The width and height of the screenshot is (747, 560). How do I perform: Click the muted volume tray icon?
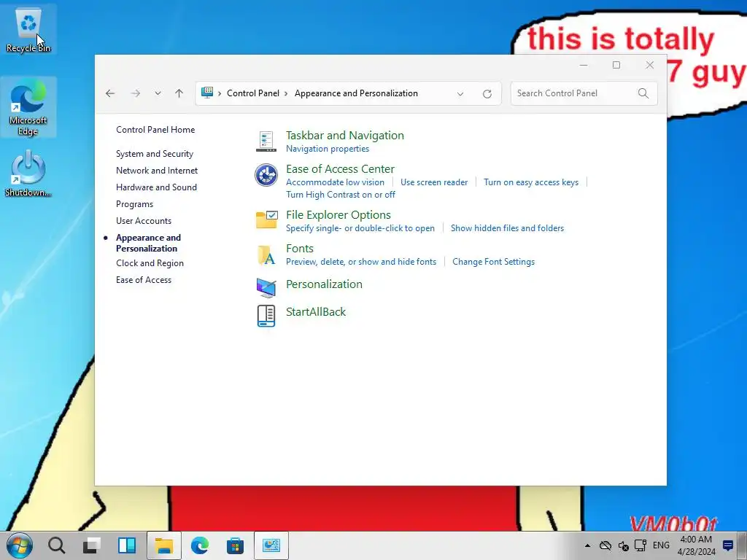pos(623,545)
